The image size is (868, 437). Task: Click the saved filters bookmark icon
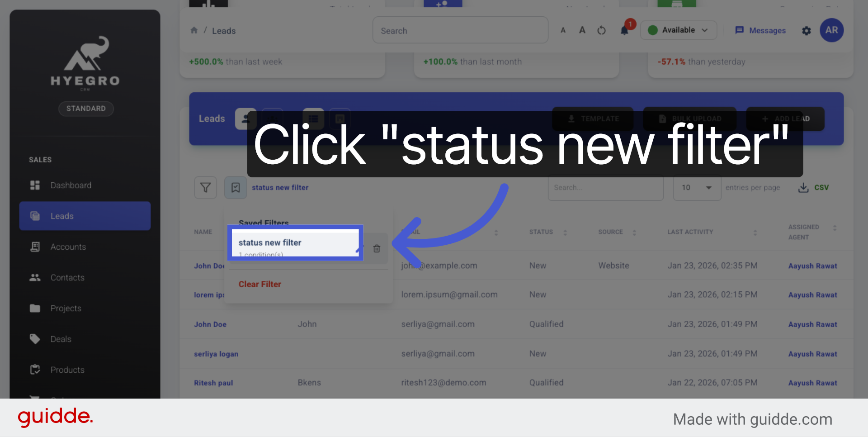point(236,187)
